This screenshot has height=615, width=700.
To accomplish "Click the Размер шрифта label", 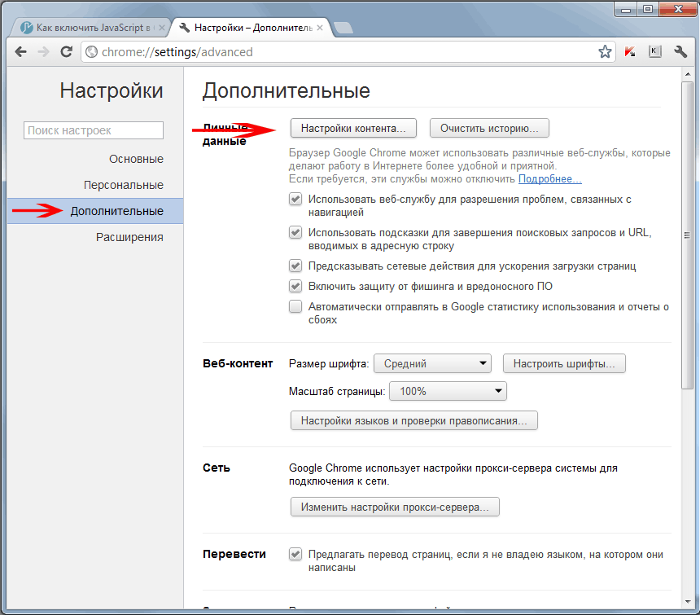I will [329, 364].
